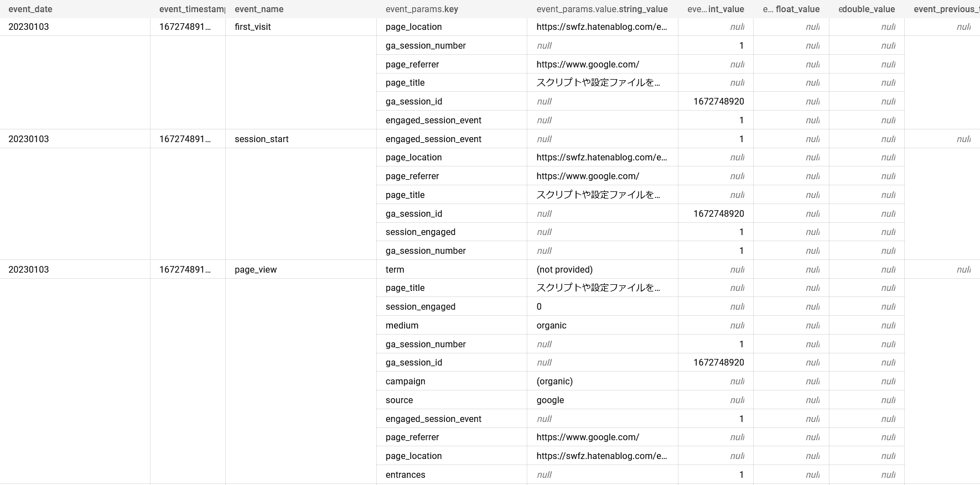Select the (organic) campaign value cell
Viewport: 980px width, 485px height.
click(x=554, y=382)
